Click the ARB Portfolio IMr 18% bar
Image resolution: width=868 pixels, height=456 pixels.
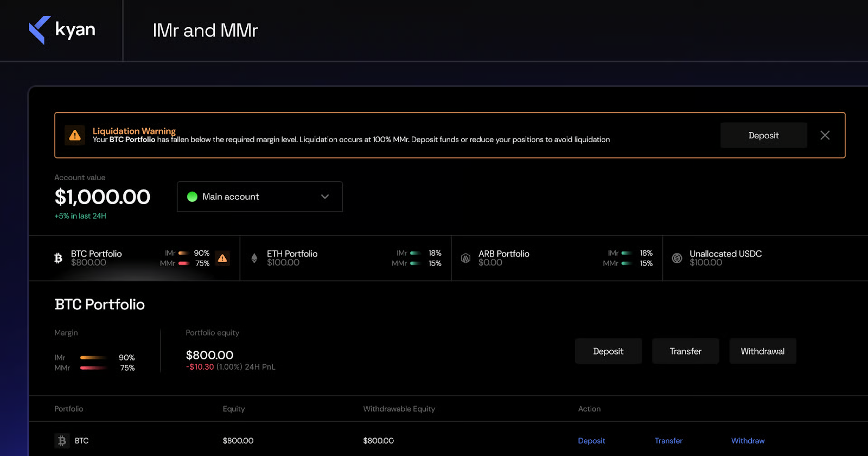pyautogui.click(x=627, y=253)
